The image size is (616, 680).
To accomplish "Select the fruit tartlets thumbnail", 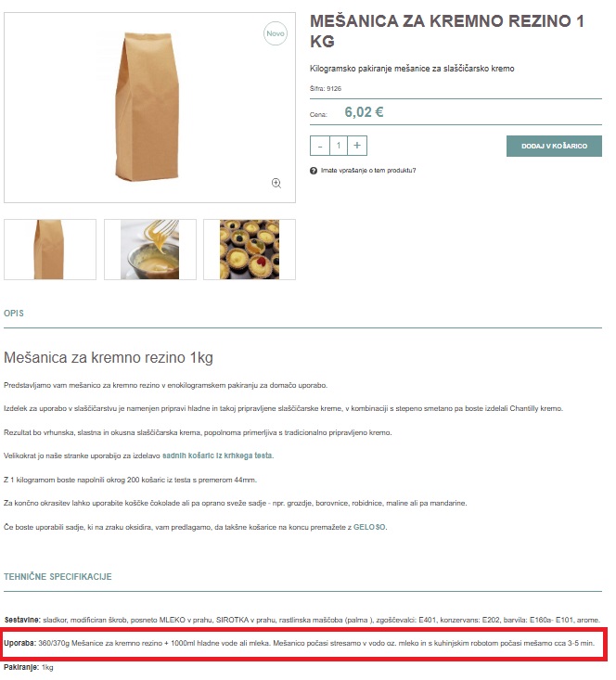I will (250, 250).
